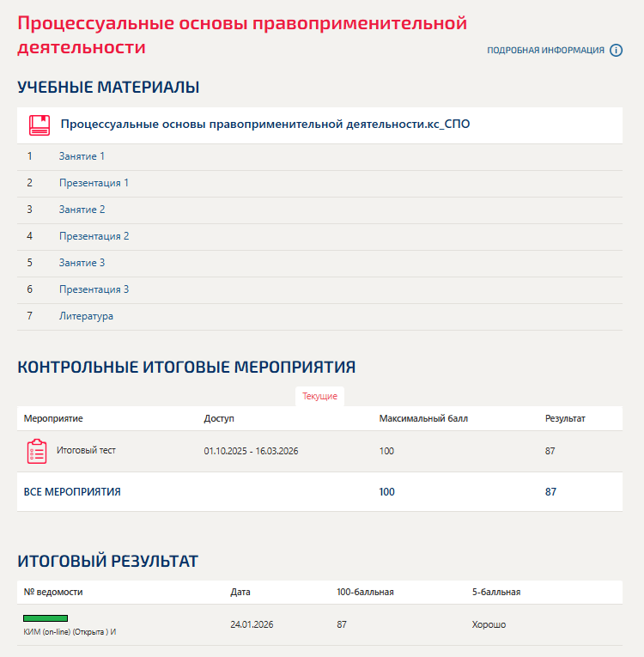Open the Итоговый тест entry
Image resolution: width=644 pixels, height=657 pixels.
pyautogui.click(x=86, y=450)
